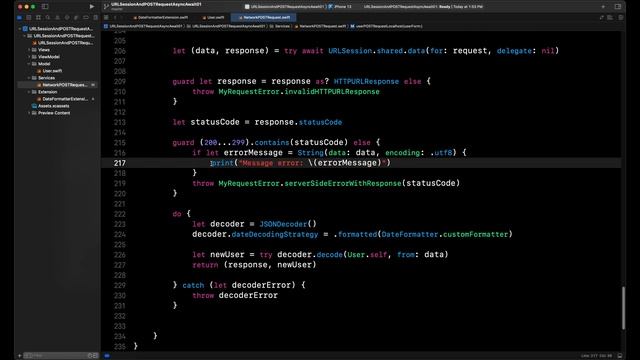Collapse the Extension folder
Viewport: 640px width, 360px height.
tap(29, 92)
